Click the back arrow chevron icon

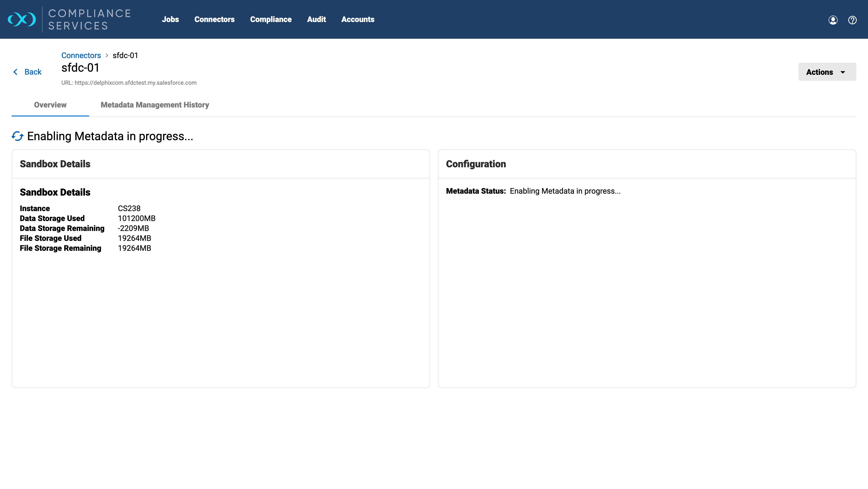click(15, 72)
